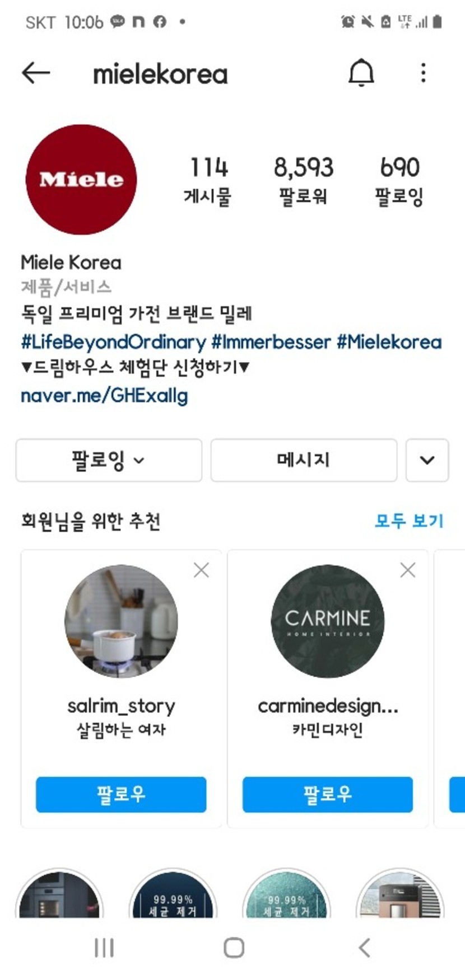The image size is (465, 980).
Task: Open the #LifeBeyondOrdinary hashtag
Action: [113, 342]
